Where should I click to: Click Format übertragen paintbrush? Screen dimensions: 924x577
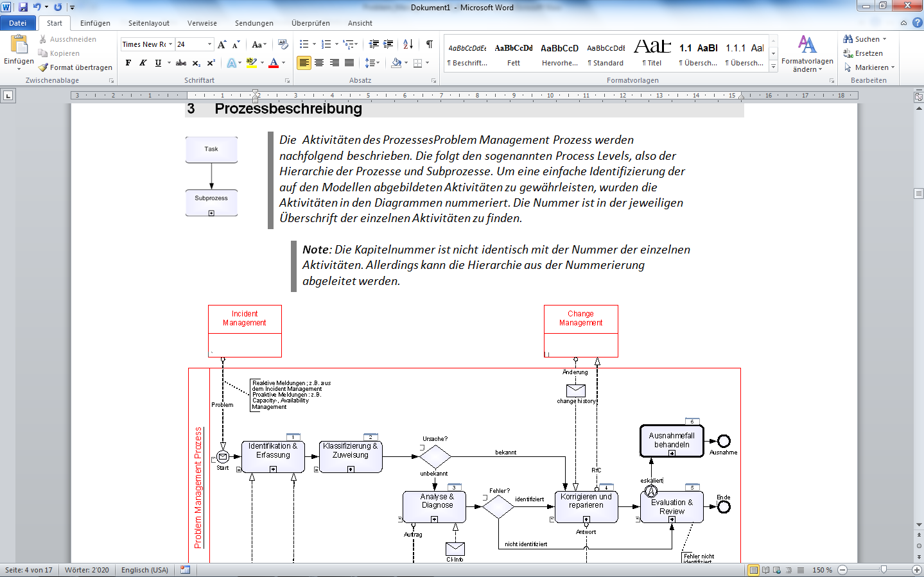click(x=75, y=67)
